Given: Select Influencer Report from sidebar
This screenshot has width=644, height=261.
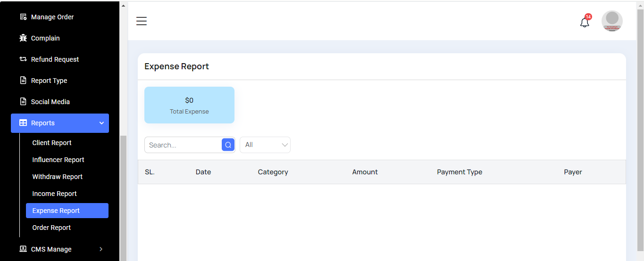Looking at the screenshot, I should tap(58, 160).
